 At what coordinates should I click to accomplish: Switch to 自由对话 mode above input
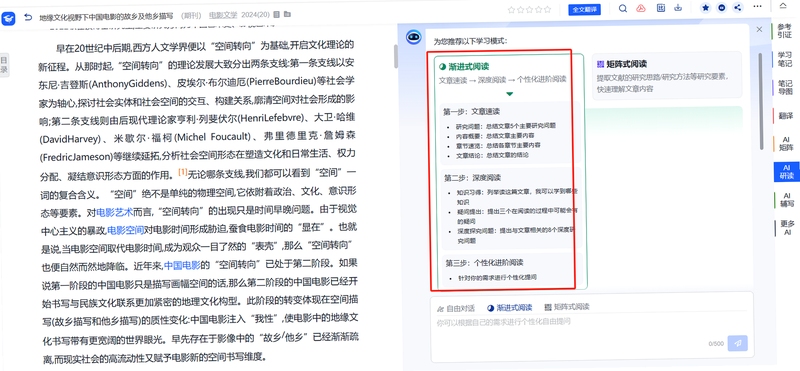pyautogui.click(x=456, y=308)
